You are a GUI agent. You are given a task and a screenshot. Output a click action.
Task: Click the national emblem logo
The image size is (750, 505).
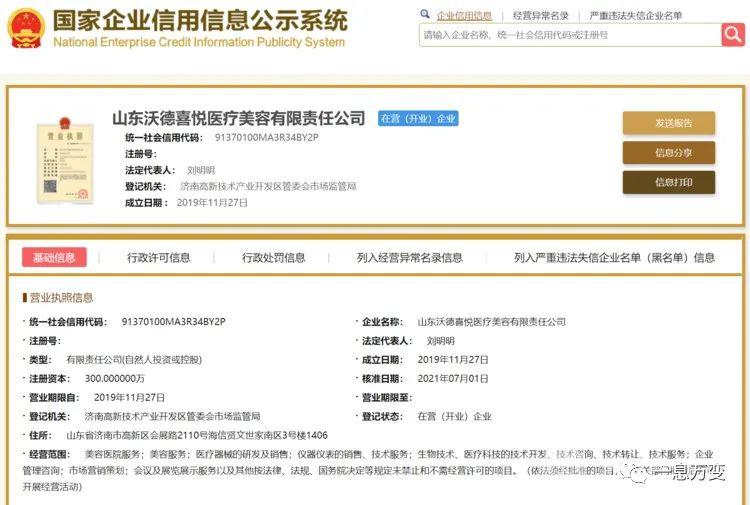click(x=26, y=28)
